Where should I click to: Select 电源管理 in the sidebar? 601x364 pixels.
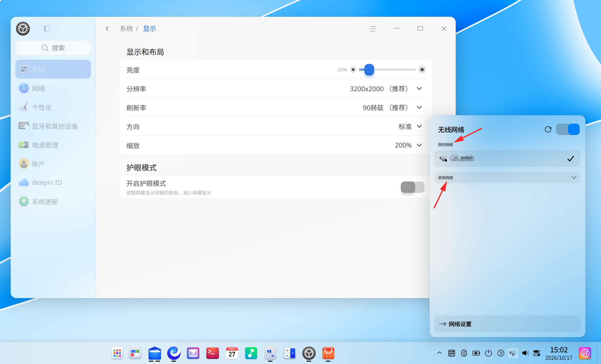point(53,145)
